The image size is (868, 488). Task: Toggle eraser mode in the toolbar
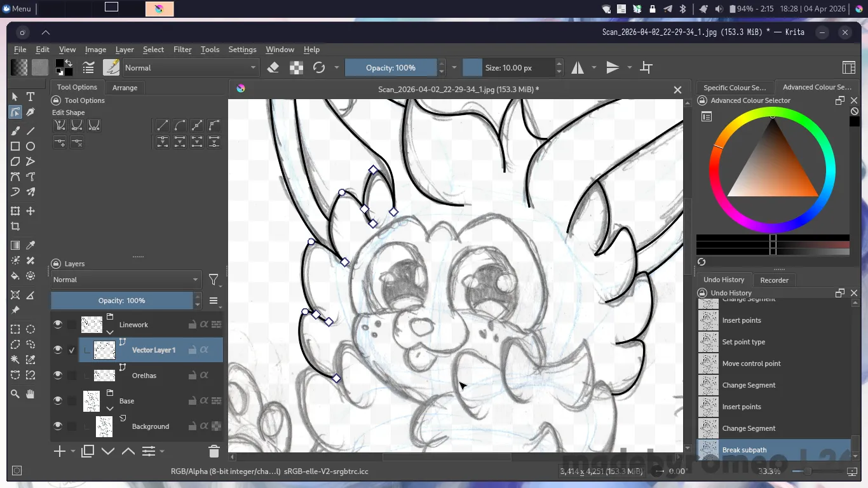pos(273,67)
